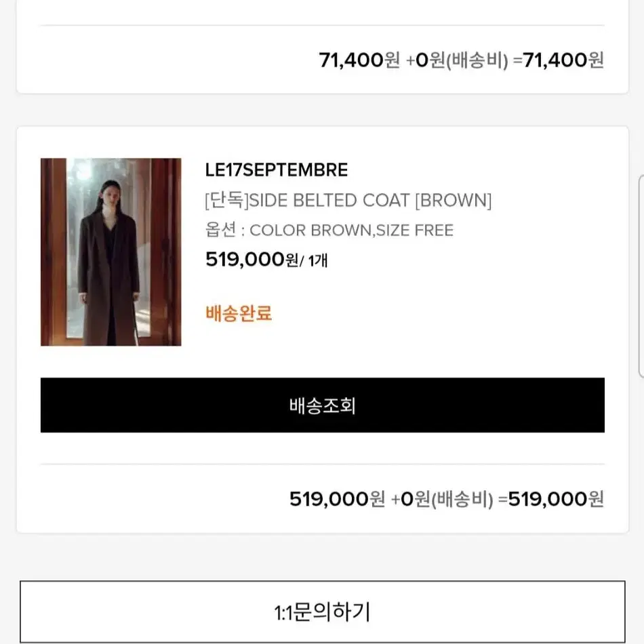644x644 pixels.
Task: Grab the scrollbar handle on right edge
Action: click(x=641, y=276)
